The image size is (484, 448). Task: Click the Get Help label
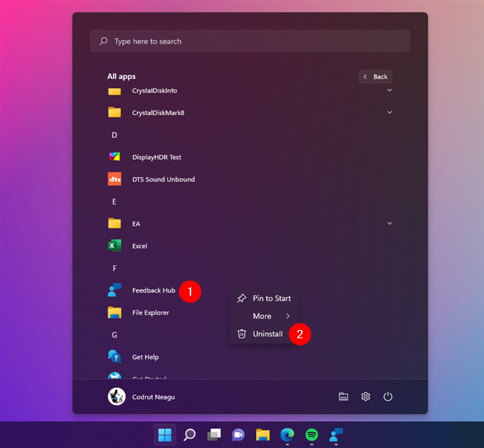(x=146, y=357)
